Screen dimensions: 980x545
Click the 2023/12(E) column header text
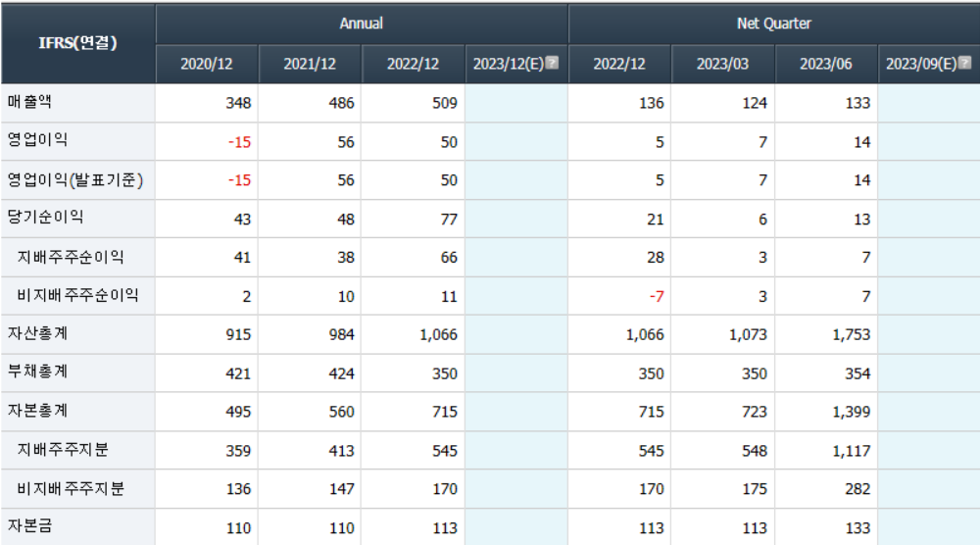click(508, 64)
